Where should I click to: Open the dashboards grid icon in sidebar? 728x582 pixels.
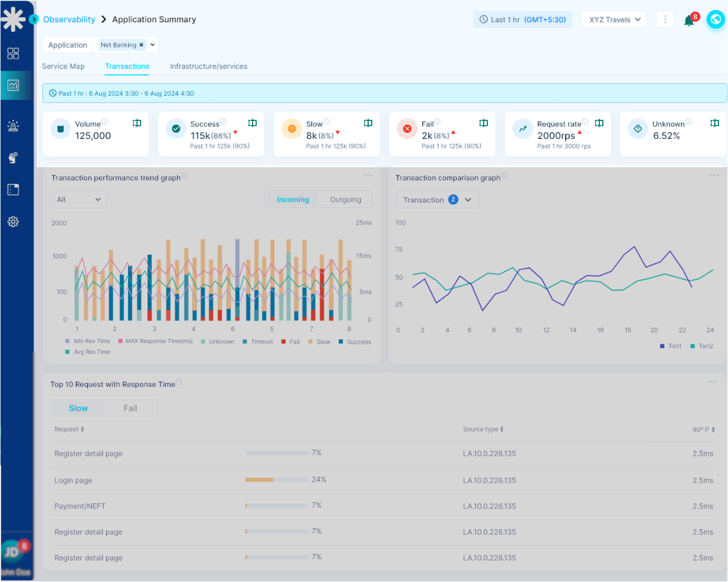pyautogui.click(x=13, y=53)
